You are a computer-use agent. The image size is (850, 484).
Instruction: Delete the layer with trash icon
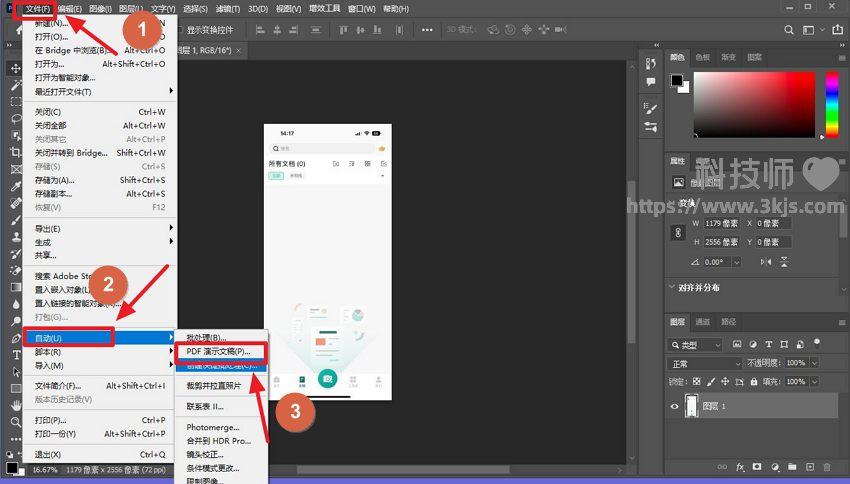pos(827,467)
